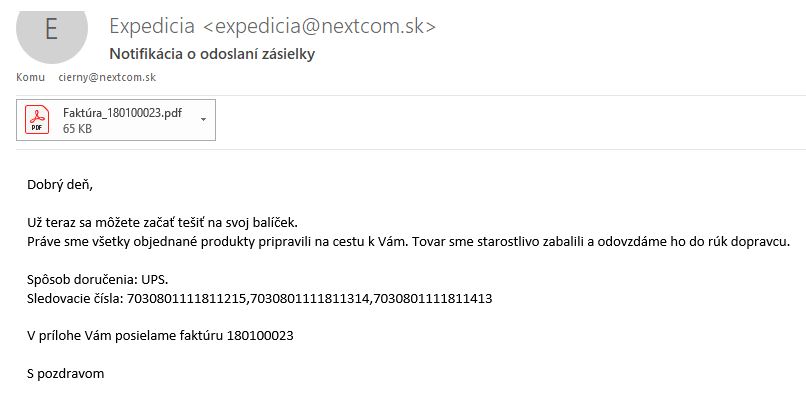This screenshot has height=403, width=806.
Task: Click sender name Expedicia in header
Action: tap(152, 26)
